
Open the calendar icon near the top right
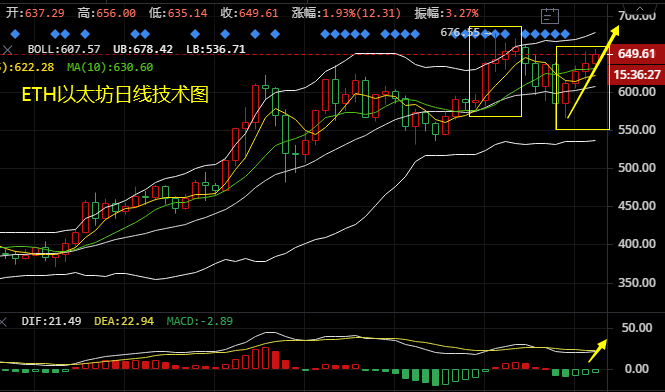[x=550, y=16]
